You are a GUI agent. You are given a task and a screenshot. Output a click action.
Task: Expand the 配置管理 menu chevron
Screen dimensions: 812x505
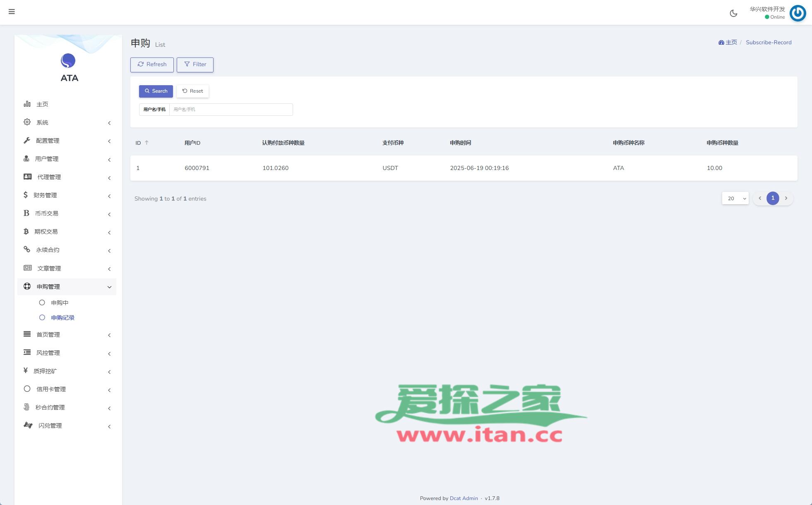[x=109, y=141]
